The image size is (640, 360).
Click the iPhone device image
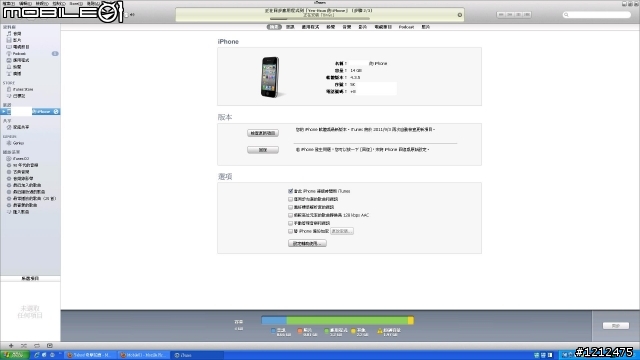point(270,77)
